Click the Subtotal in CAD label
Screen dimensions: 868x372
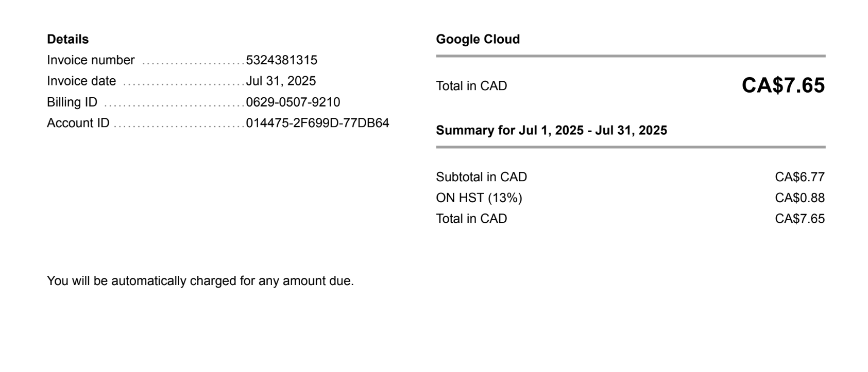[481, 177]
